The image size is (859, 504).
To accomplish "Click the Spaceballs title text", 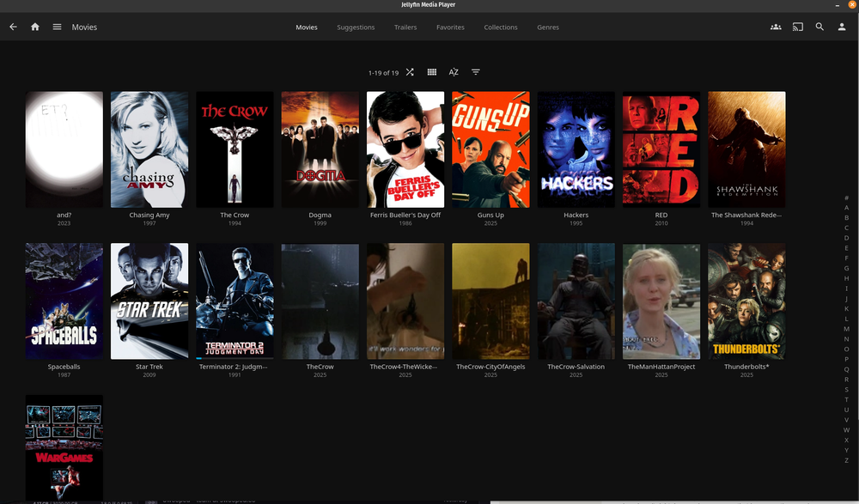I will click(x=64, y=367).
